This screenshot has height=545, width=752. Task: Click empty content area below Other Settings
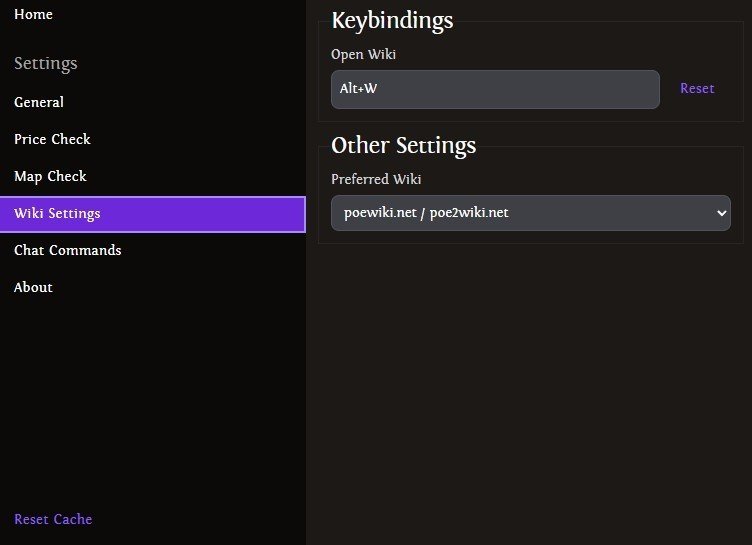(x=530, y=384)
